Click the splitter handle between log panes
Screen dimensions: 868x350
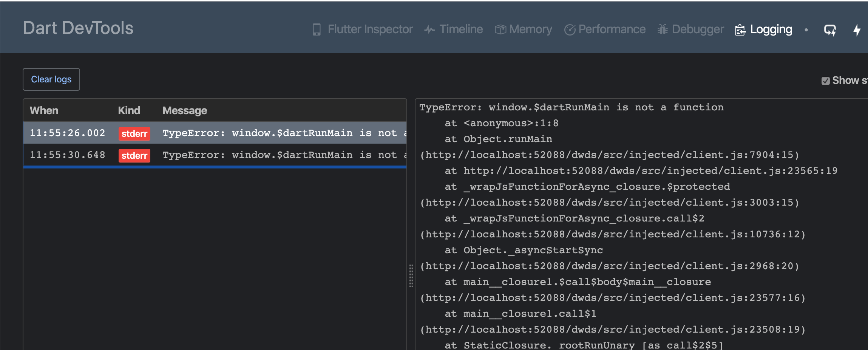pos(411,276)
